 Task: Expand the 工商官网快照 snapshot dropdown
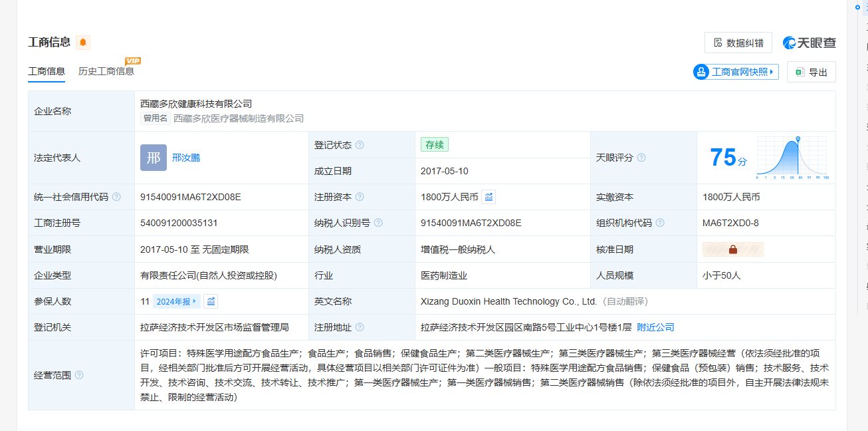click(736, 72)
